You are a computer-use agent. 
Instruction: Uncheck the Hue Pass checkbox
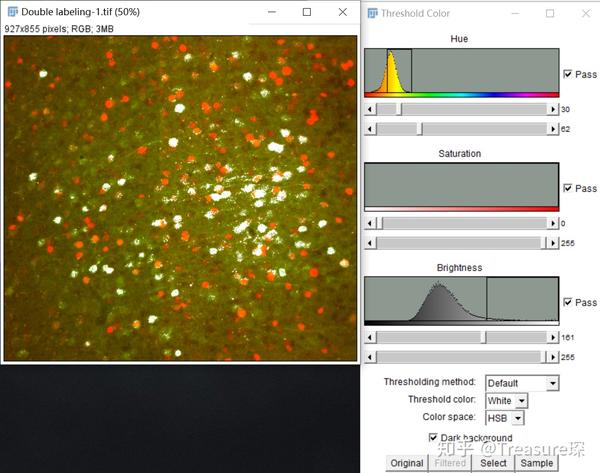coord(569,74)
